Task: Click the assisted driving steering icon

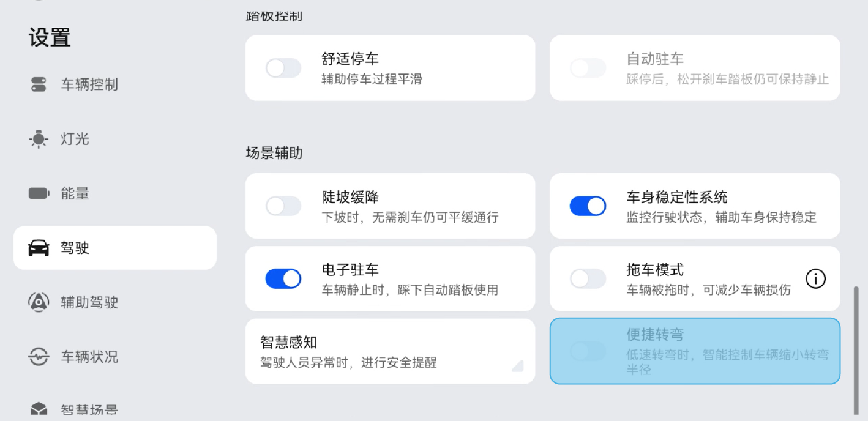Action: [39, 302]
